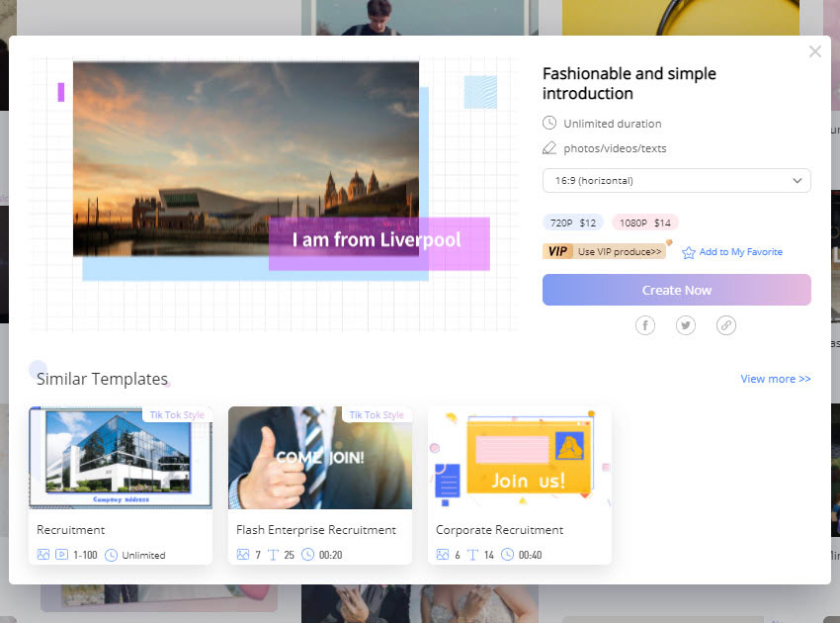Click the Twitter share icon
Viewport: 840px width, 623px height.
(686, 325)
